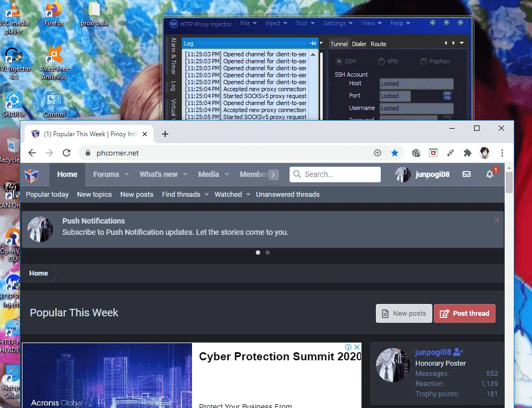Expand the Forums dropdown arrow
The height and width of the screenshot is (408, 532).
point(127,174)
